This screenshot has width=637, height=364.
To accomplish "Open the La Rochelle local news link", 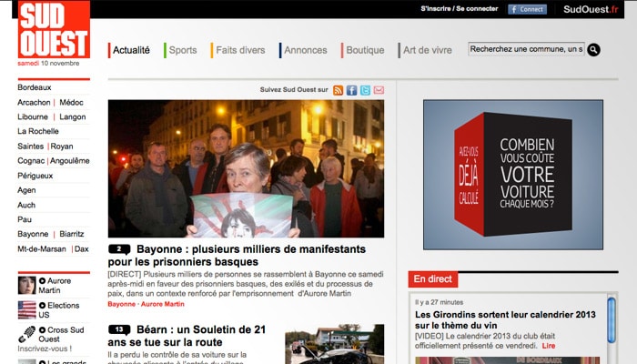I will (38, 131).
